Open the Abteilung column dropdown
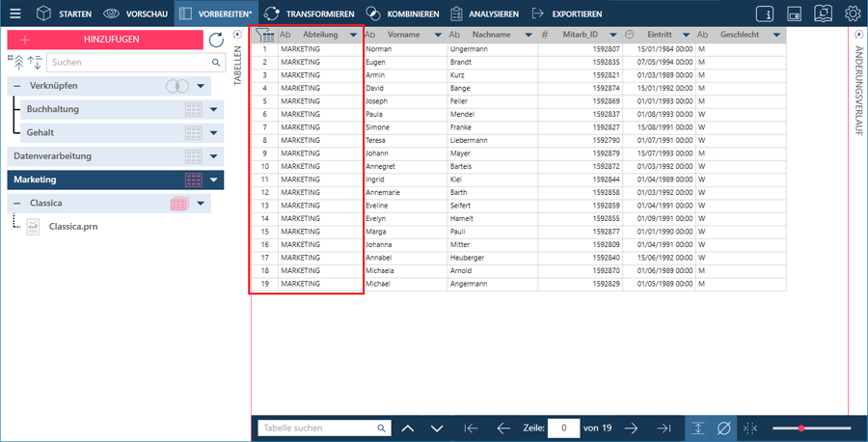The width and height of the screenshot is (868, 442). (x=353, y=35)
